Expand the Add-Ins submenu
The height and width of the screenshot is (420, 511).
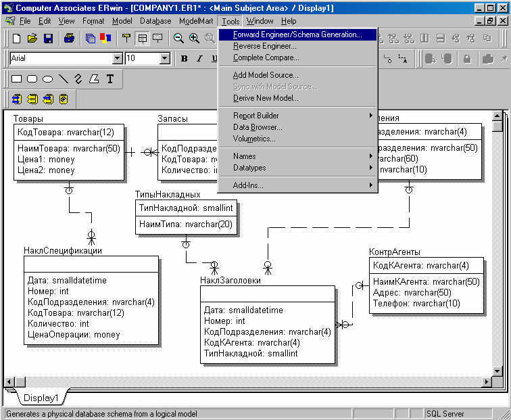297,185
